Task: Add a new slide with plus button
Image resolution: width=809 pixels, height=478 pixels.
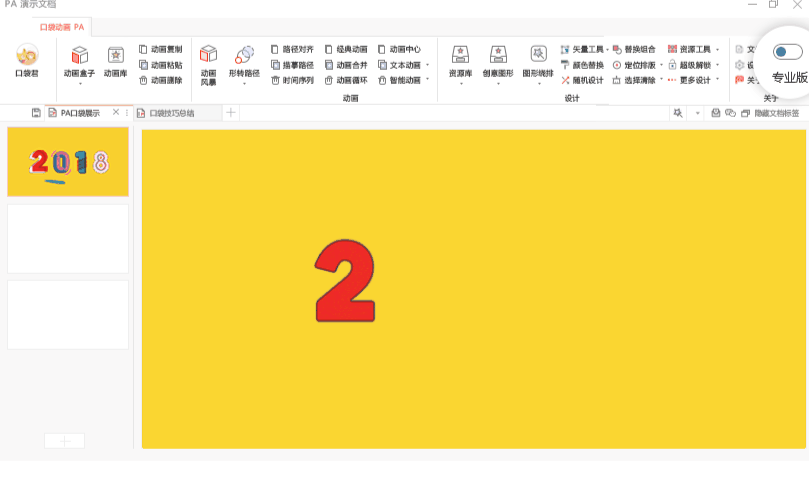Action: click(x=64, y=441)
